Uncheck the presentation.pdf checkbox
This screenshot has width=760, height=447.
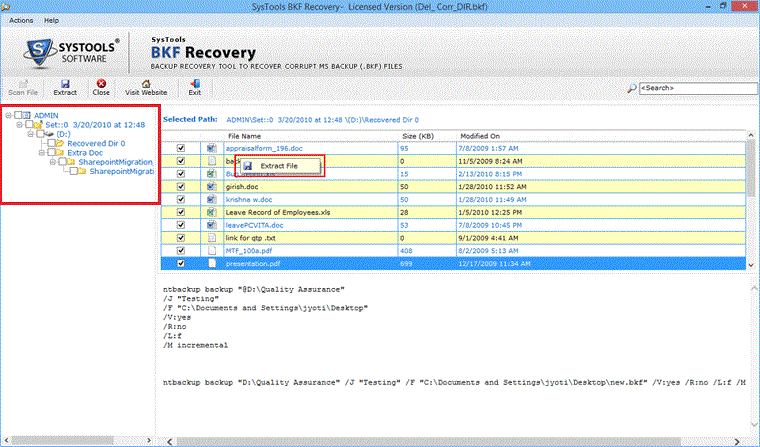[181, 263]
